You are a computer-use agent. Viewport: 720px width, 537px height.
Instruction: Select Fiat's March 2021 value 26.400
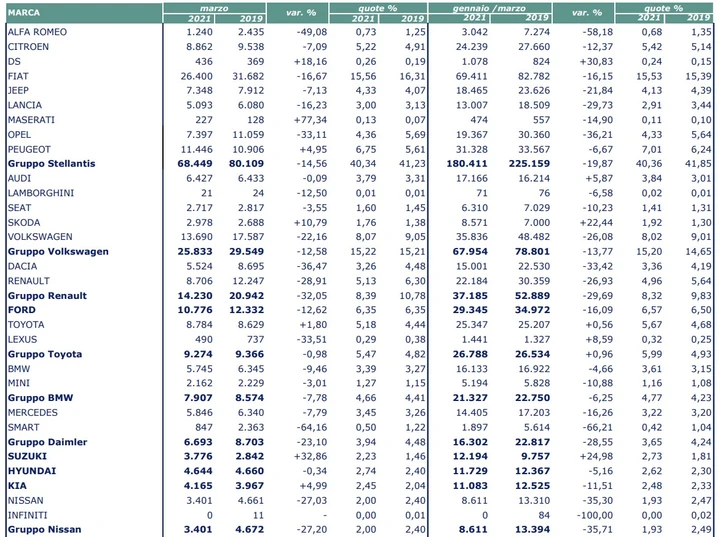coord(197,76)
